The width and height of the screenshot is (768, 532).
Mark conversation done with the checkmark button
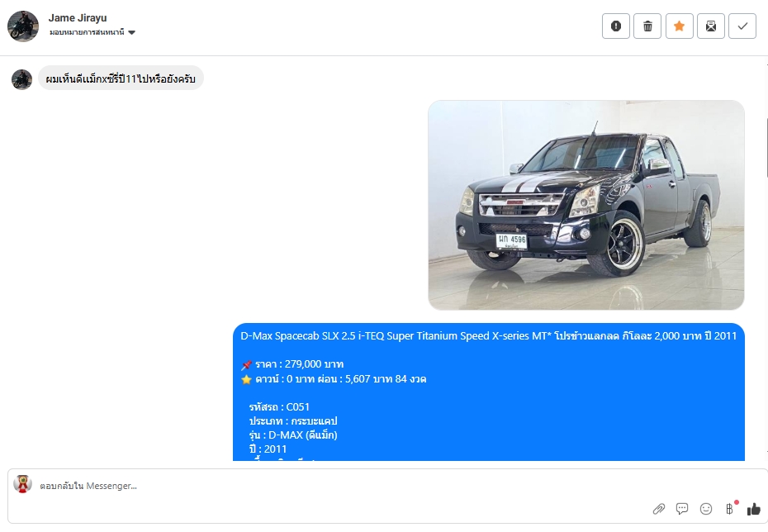tap(742, 26)
